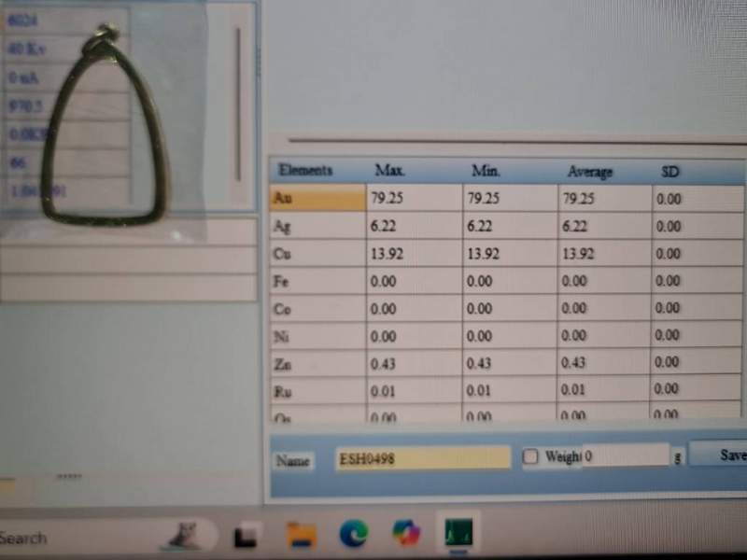Select the Ag element row
The height and width of the screenshot is (560, 747).
pos(317,226)
